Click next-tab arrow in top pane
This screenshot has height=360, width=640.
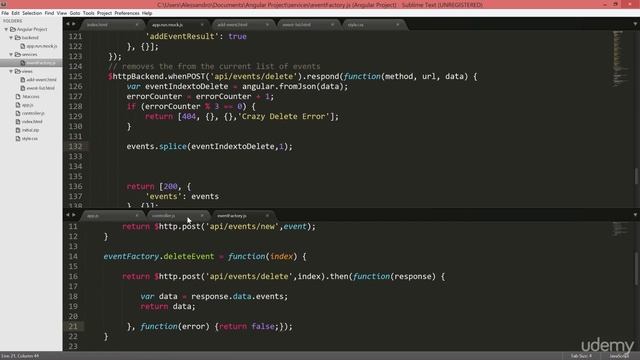tap(74, 24)
